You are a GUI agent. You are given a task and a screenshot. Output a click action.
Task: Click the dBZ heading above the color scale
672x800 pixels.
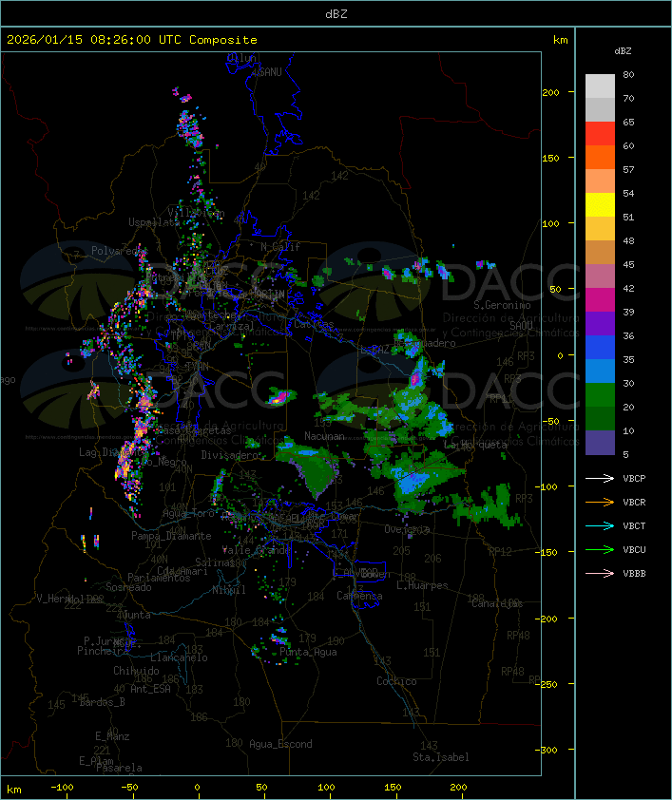623,51
